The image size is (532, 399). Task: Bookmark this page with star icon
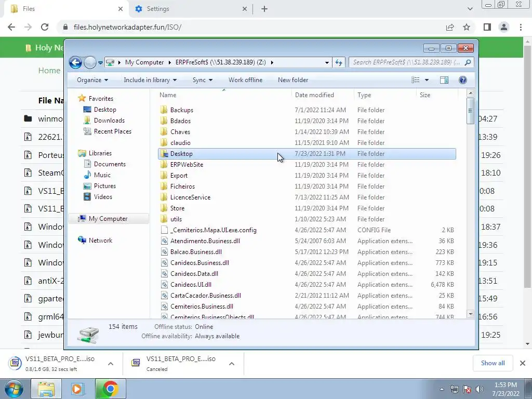[x=467, y=27]
